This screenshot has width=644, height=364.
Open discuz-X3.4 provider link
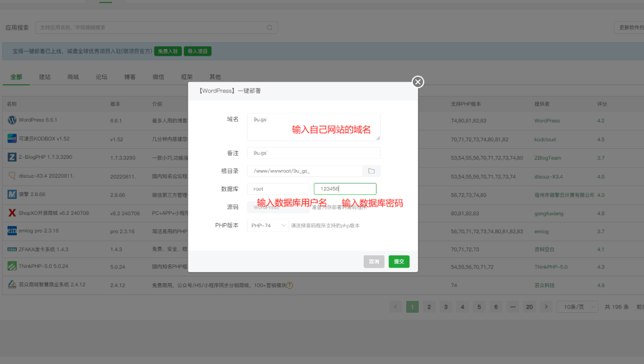tap(549, 177)
